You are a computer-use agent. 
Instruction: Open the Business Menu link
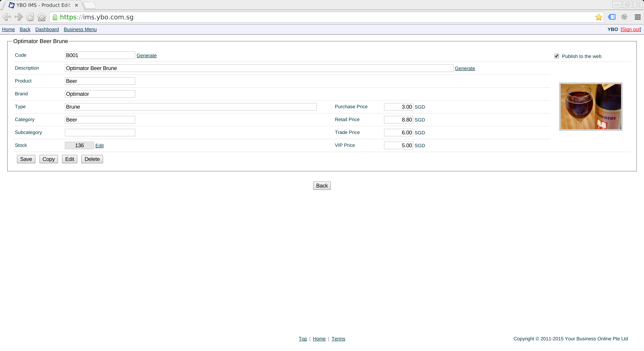click(x=80, y=29)
